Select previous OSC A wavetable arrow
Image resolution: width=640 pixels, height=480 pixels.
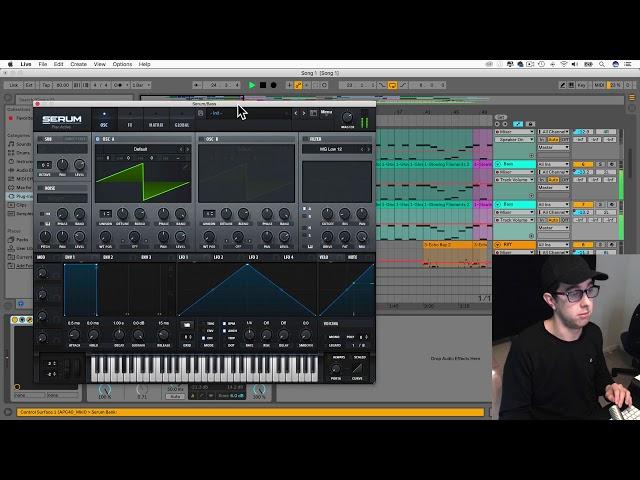pos(181,149)
